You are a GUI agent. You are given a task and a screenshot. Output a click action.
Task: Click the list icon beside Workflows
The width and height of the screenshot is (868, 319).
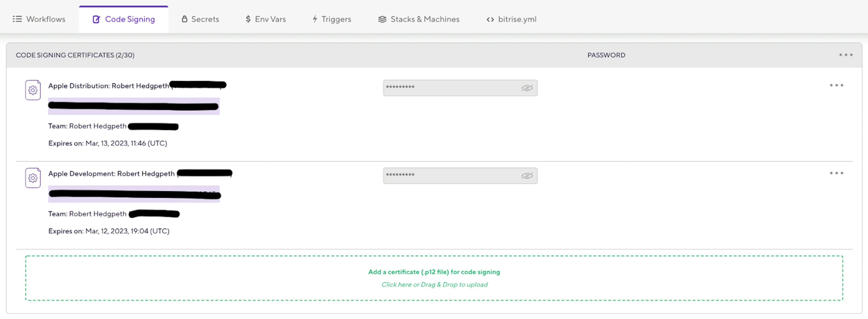(x=17, y=19)
